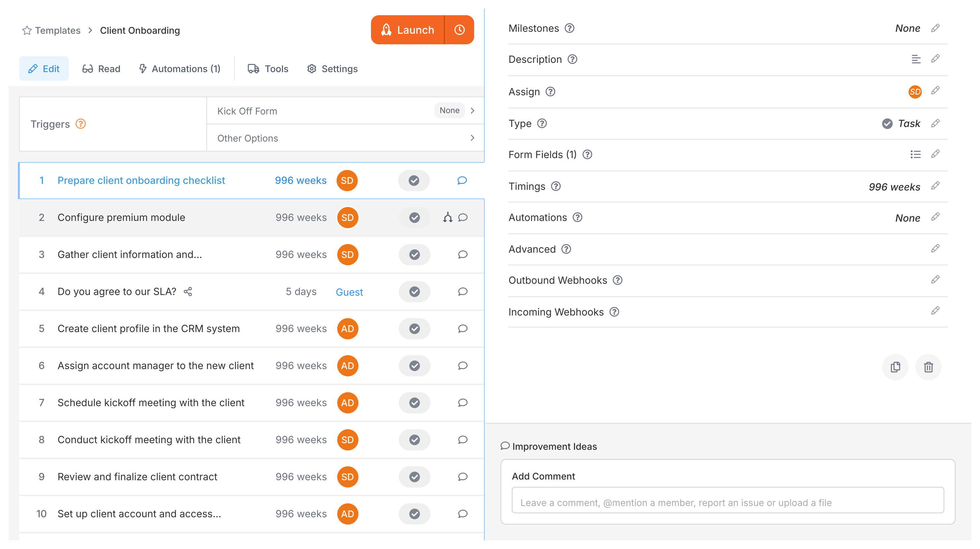The width and height of the screenshot is (980, 549).
Task: Edit Outbound Webhooks with the pencil icon
Action: (935, 280)
